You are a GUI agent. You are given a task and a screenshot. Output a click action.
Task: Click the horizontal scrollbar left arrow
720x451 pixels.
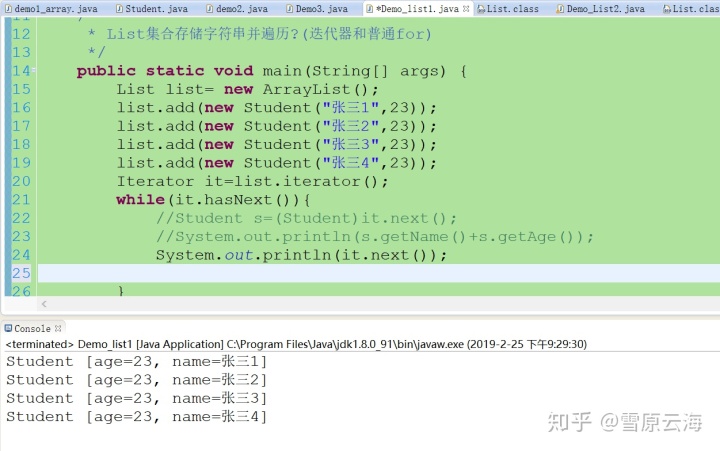(x=44, y=304)
